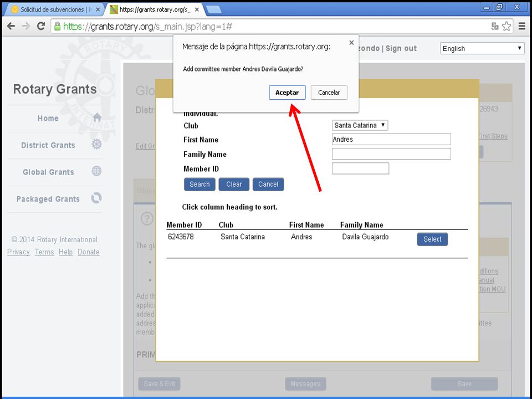Click the question mark help icon
This screenshot has height=399, width=532.
[x=147, y=219]
